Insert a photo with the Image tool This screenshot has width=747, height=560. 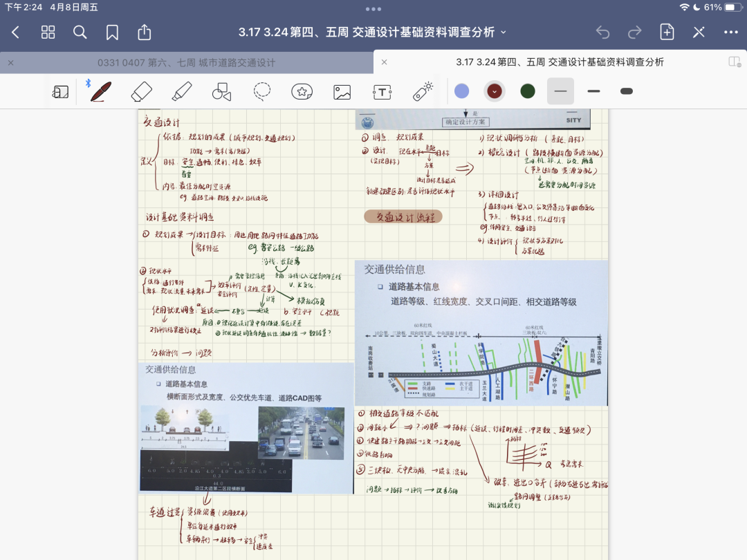[342, 91]
